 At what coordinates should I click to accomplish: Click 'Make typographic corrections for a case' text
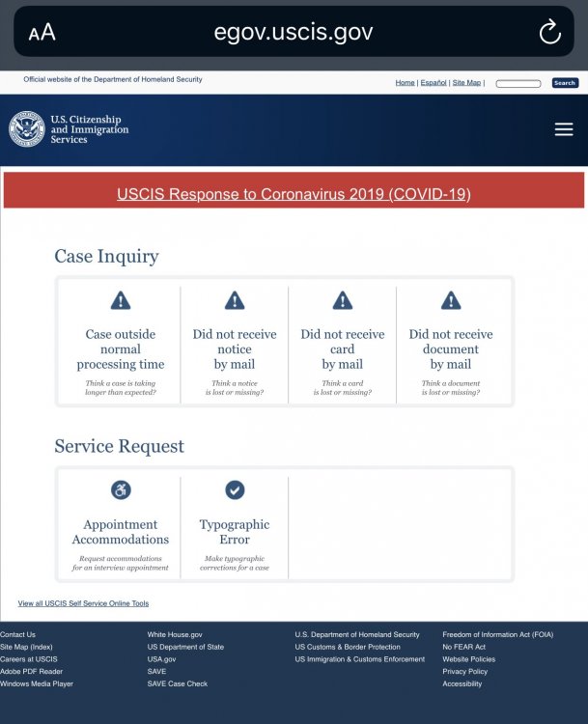pos(235,563)
